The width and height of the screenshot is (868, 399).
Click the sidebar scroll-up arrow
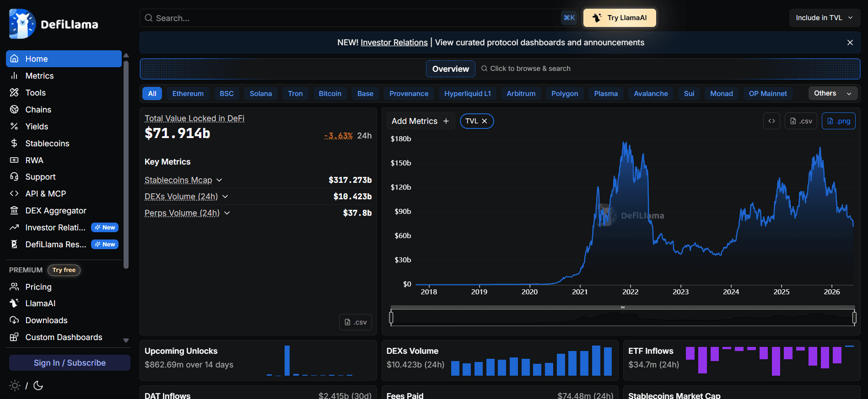(126, 55)
